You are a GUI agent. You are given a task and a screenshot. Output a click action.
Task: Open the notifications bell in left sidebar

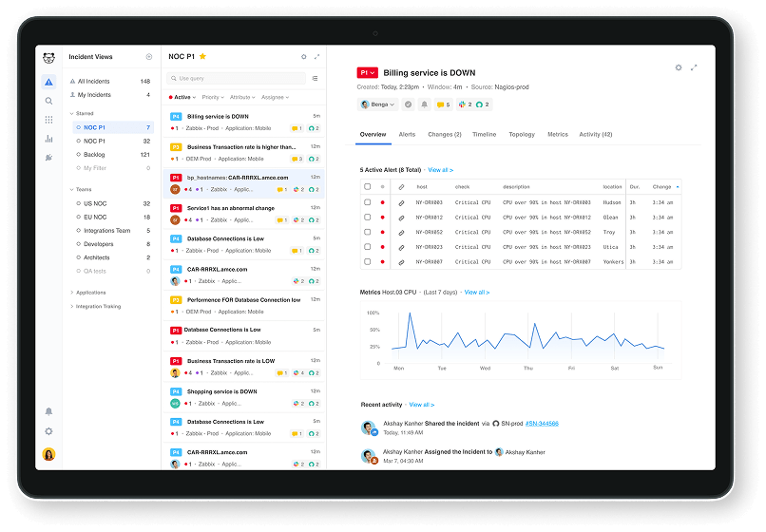[48, 411]
